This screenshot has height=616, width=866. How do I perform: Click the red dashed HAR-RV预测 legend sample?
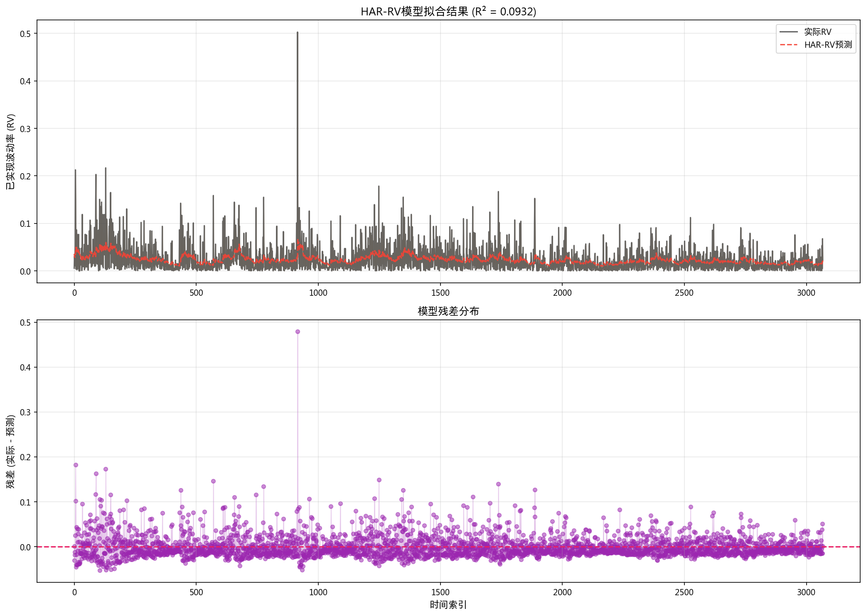click(788, 45)
